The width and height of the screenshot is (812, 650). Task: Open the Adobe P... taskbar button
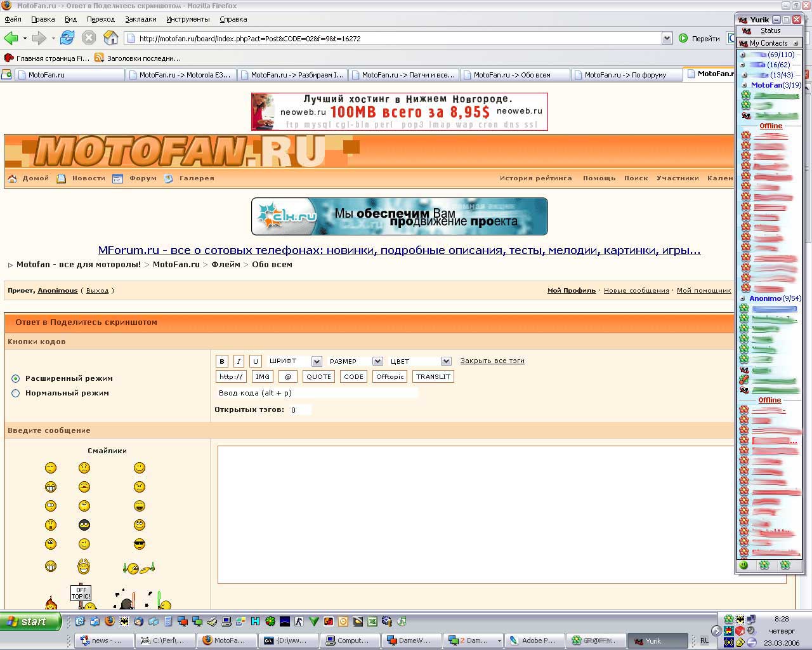(534, 640)
